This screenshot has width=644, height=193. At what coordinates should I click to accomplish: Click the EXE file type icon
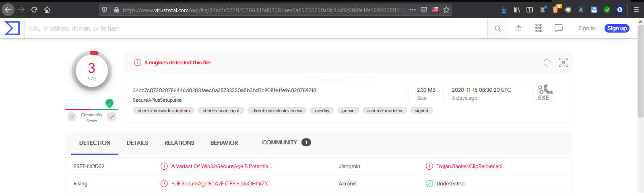[544, 93]
